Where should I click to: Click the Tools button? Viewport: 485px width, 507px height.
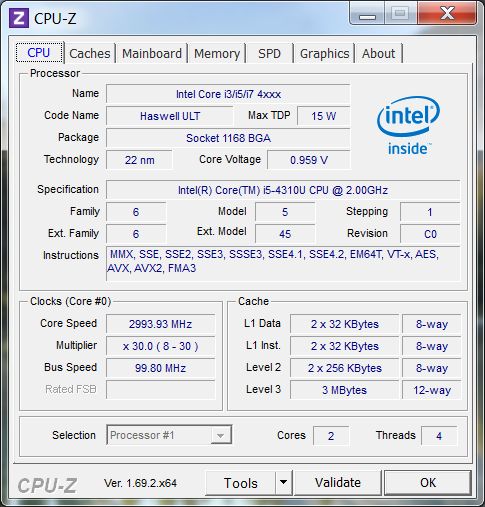(240, 483)
